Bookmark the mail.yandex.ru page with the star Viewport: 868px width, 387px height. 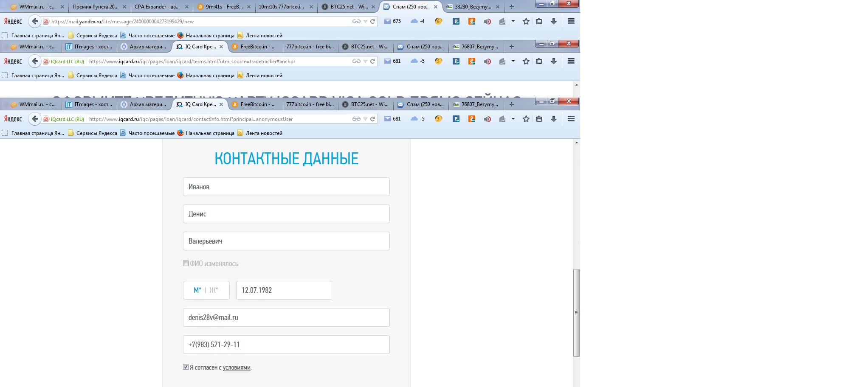526,21
